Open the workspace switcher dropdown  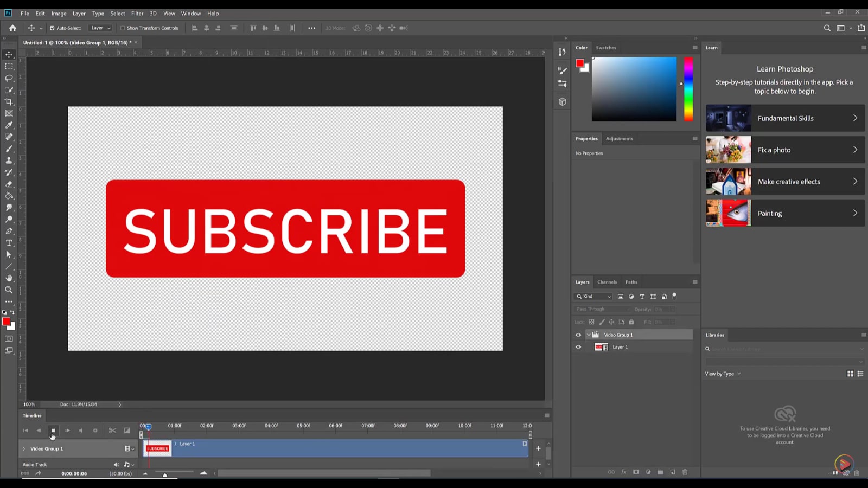click(x=843, y=28)
